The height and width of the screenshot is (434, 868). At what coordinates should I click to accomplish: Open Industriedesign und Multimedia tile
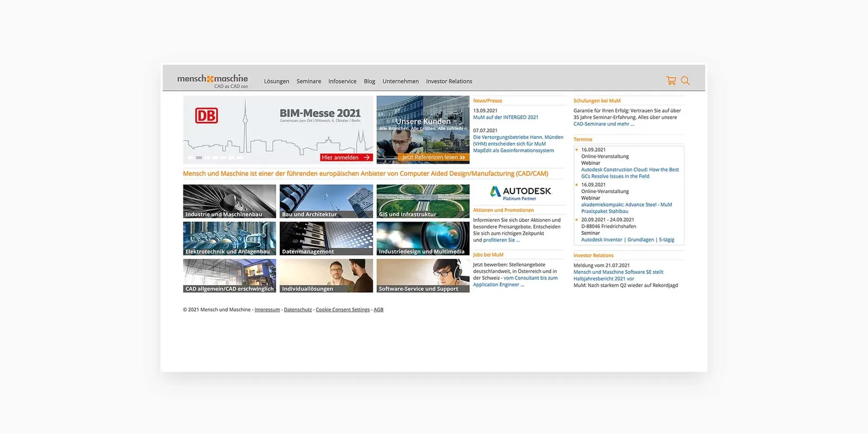[x=423, y=239]
